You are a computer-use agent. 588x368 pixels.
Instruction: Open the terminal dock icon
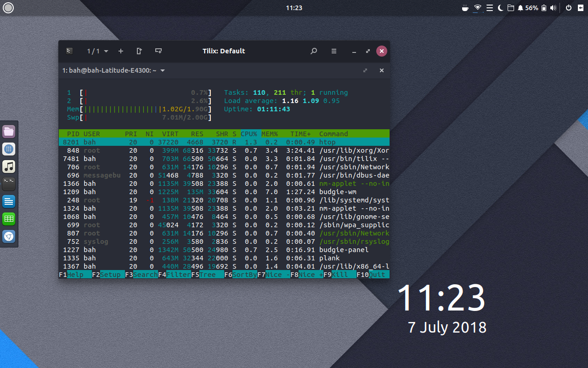[x=9, y=184]
